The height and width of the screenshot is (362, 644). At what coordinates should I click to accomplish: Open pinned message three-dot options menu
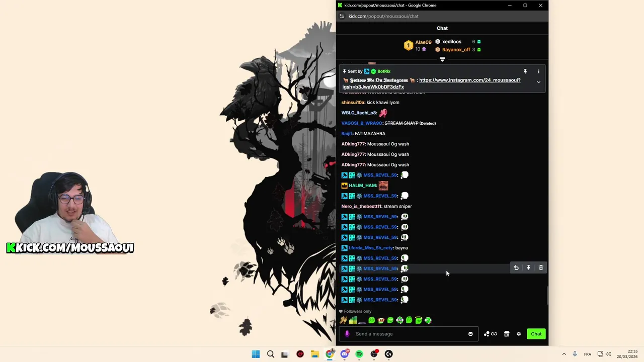[538, 71]
